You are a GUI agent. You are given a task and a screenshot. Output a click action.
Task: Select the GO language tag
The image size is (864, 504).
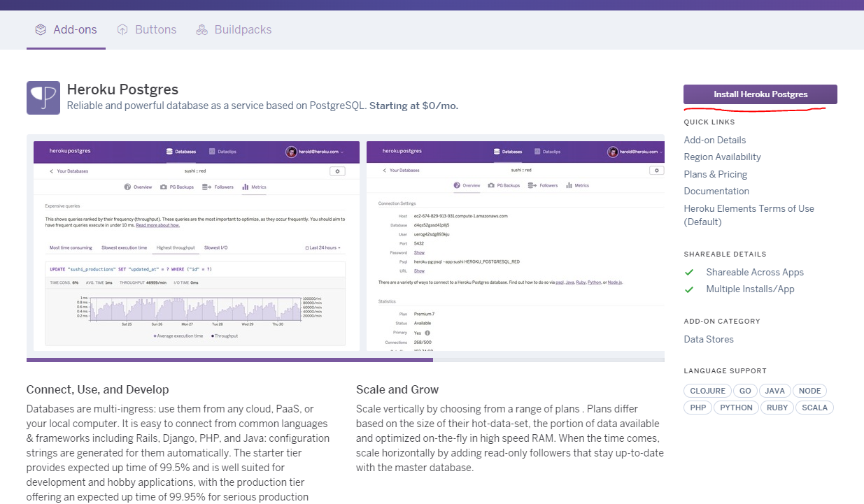click(745, 391)
